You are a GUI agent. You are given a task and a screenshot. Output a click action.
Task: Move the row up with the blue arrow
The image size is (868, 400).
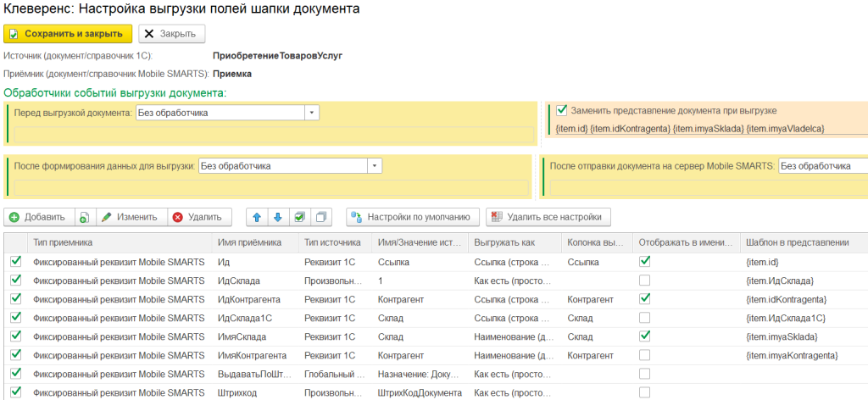[257, 218]
